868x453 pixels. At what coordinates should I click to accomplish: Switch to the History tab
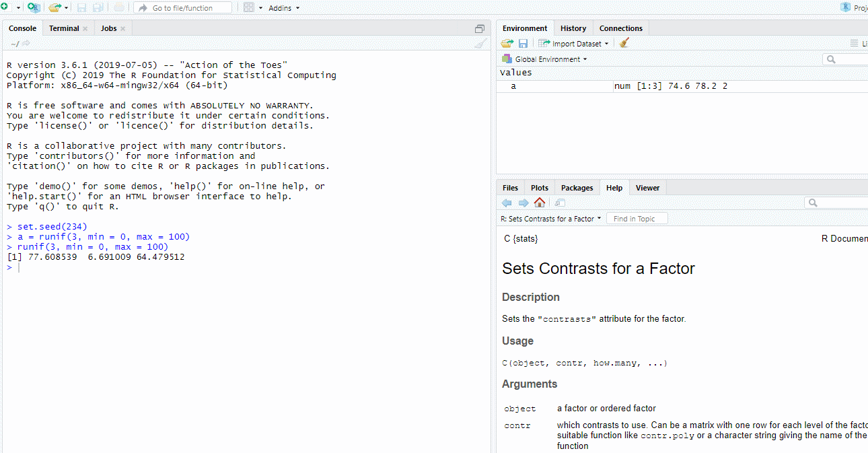pyautogui.click(x=573, y=28)
